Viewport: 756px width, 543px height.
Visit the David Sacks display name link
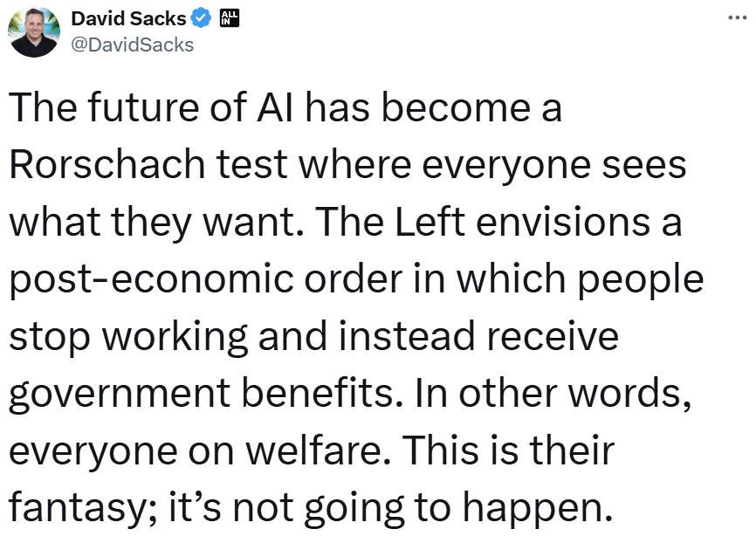(128, 19)
